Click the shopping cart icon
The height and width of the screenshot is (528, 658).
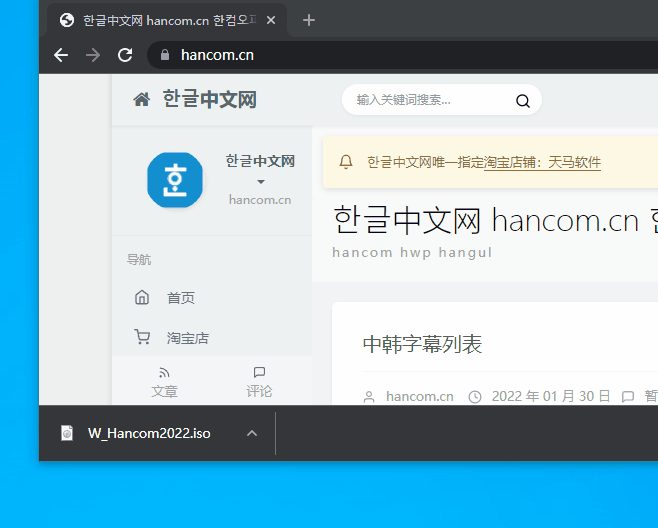(x=142, y=337)
